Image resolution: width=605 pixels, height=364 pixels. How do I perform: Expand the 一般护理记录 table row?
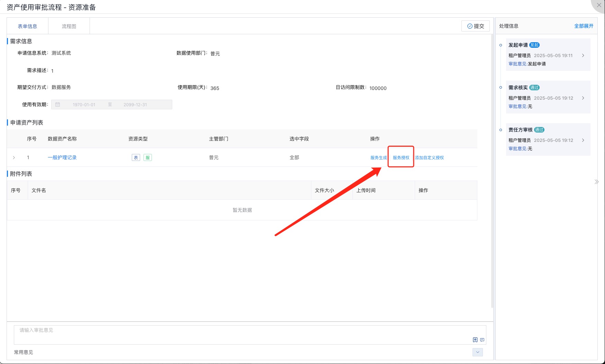14,157
